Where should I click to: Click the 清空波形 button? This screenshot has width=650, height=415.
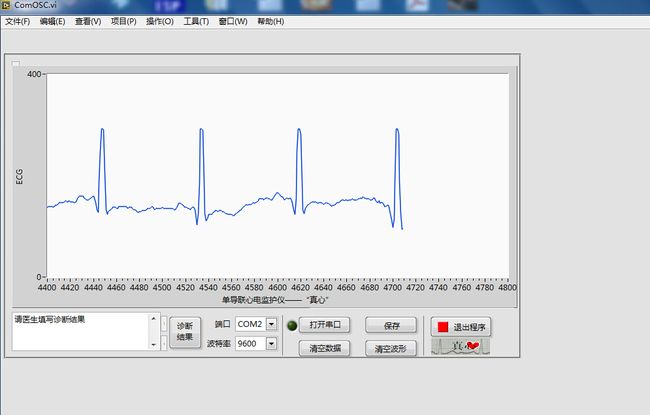[391, 349]
